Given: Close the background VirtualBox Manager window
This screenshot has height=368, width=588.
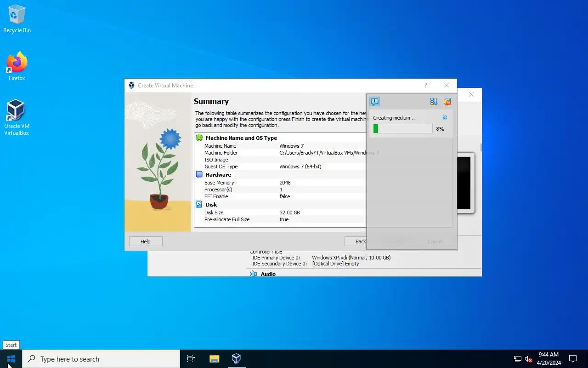Looking at the screenshot, I should (x=471, y=94).
